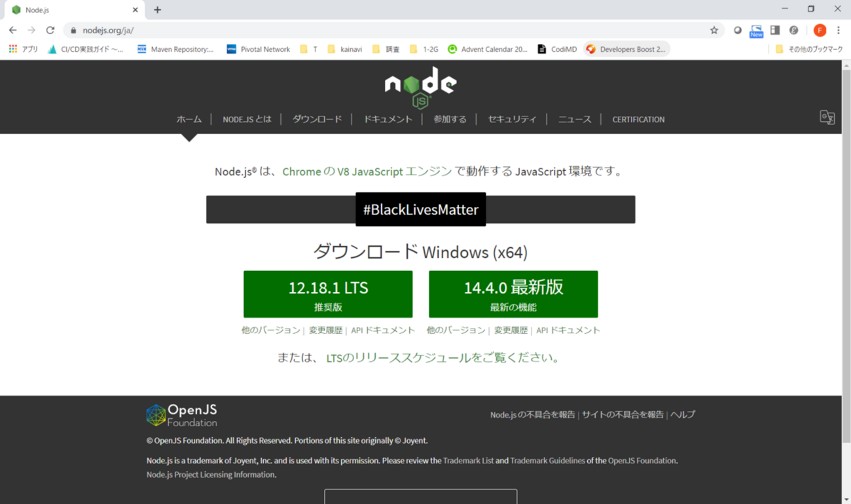Open the ドキュメント navigation item
851x504 pixels.
(388, 119)
